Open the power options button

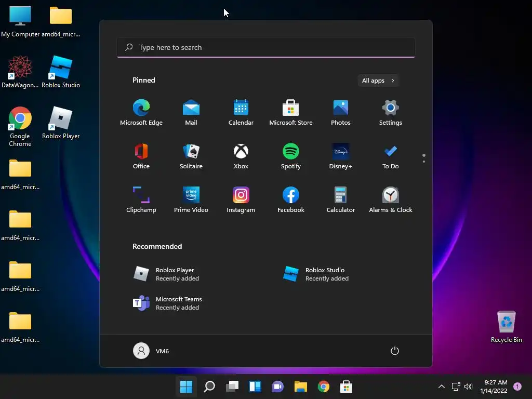[x=395, y=351]
